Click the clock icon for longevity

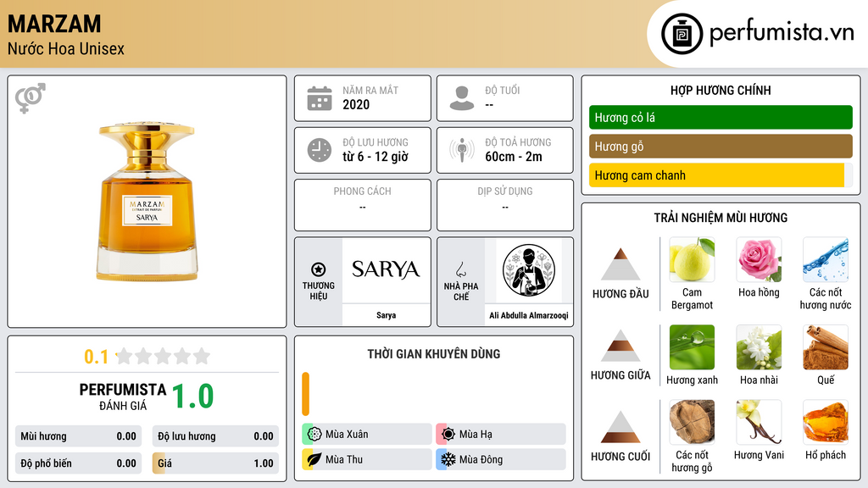pos(320,150)
